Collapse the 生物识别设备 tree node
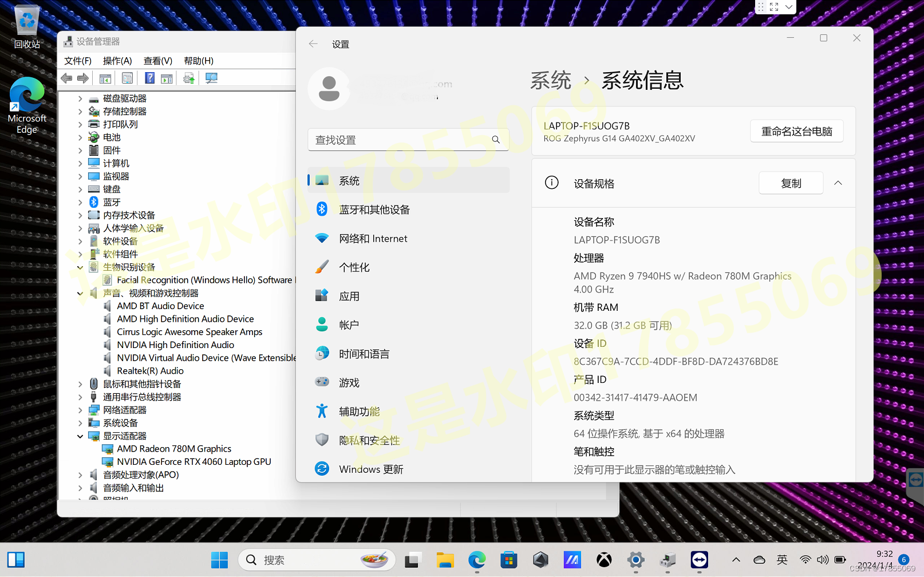This screenshot has height=577, width=924. point(80,267)
